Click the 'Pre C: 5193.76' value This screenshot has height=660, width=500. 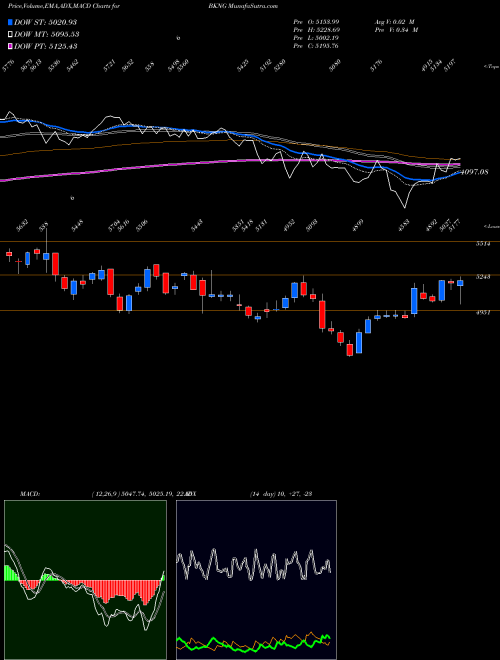(316, 46)
